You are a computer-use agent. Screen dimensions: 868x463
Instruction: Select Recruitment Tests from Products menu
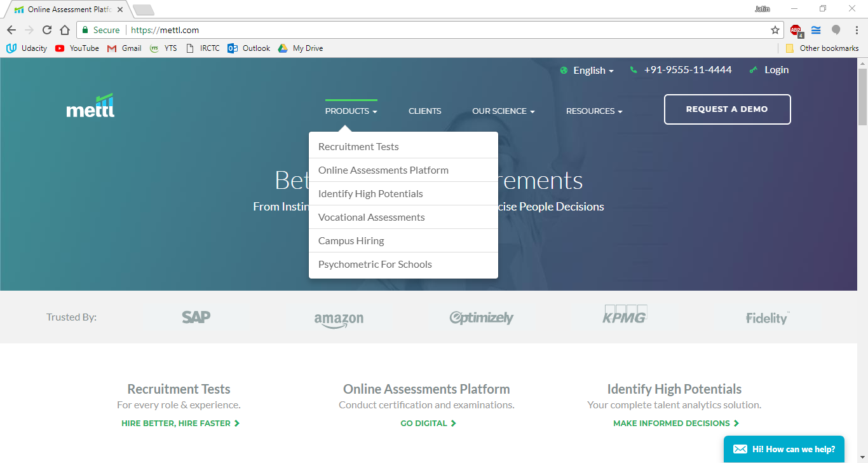(403, 146)
